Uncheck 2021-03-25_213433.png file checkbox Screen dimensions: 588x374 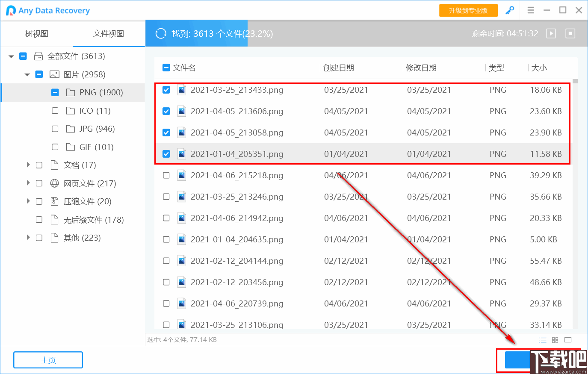click(x=166, y=90)
